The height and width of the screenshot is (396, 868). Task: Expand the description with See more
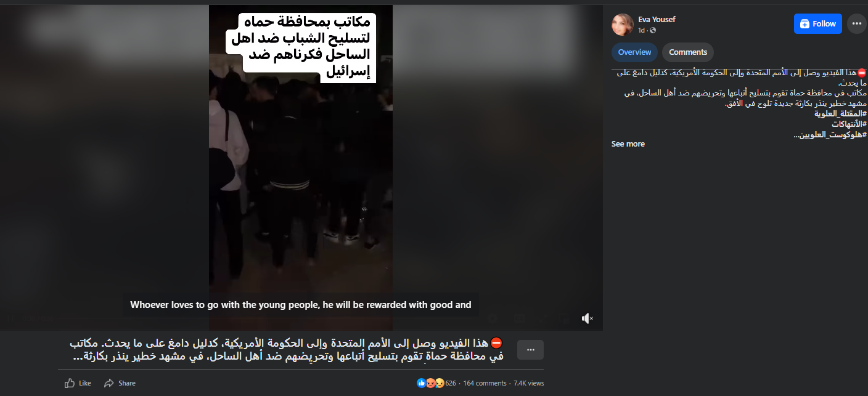point(628,143)
